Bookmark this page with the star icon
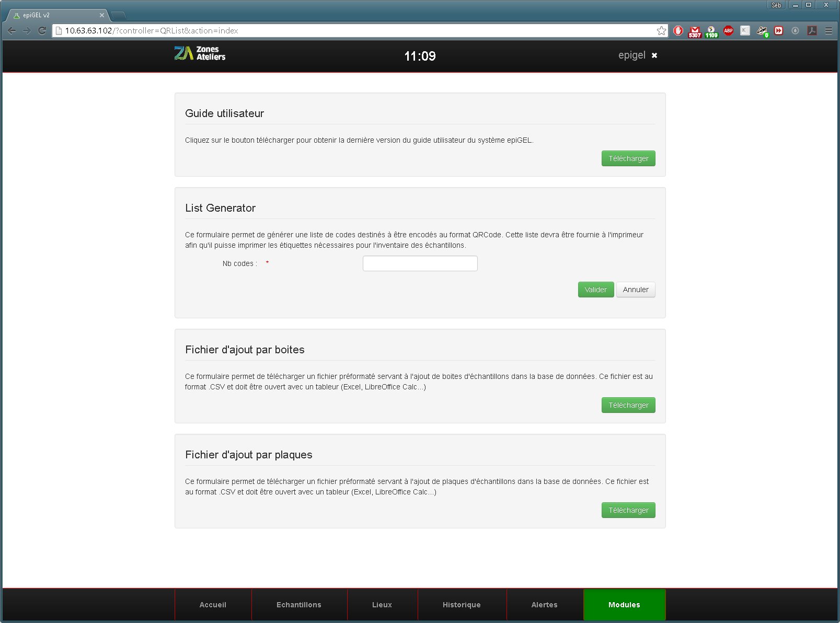840x623 pixels. click(x=661, y=31)
